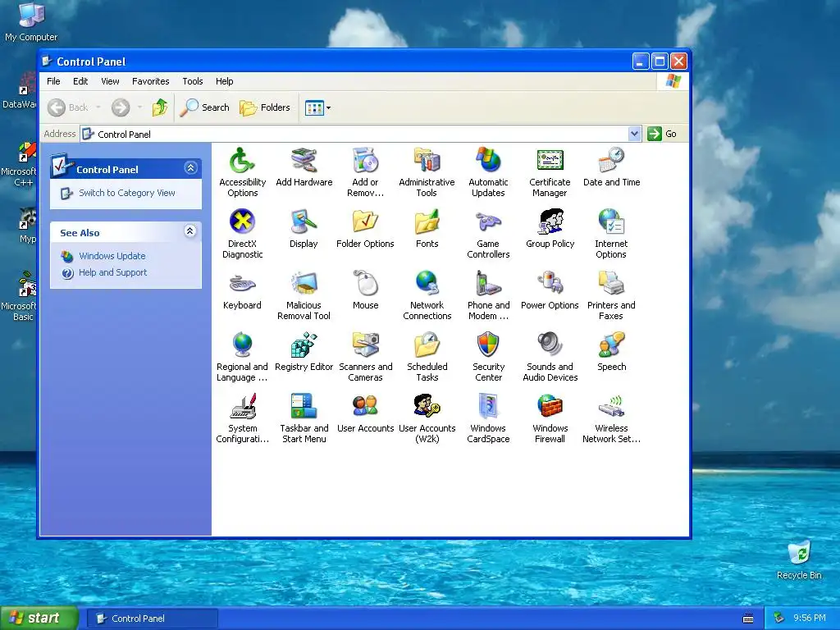Click the system tray clock
This screenshot has width=840, height=630.
[809, 619]
